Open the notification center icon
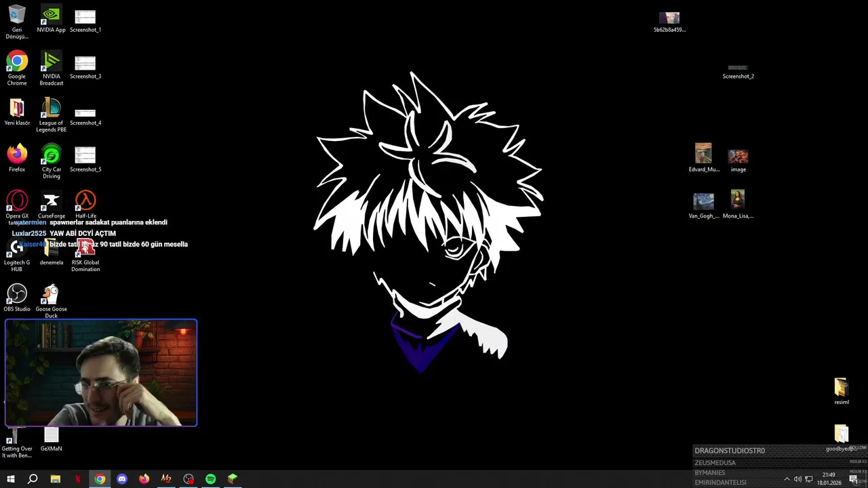 pyautogui.click(x=853, y=479)
